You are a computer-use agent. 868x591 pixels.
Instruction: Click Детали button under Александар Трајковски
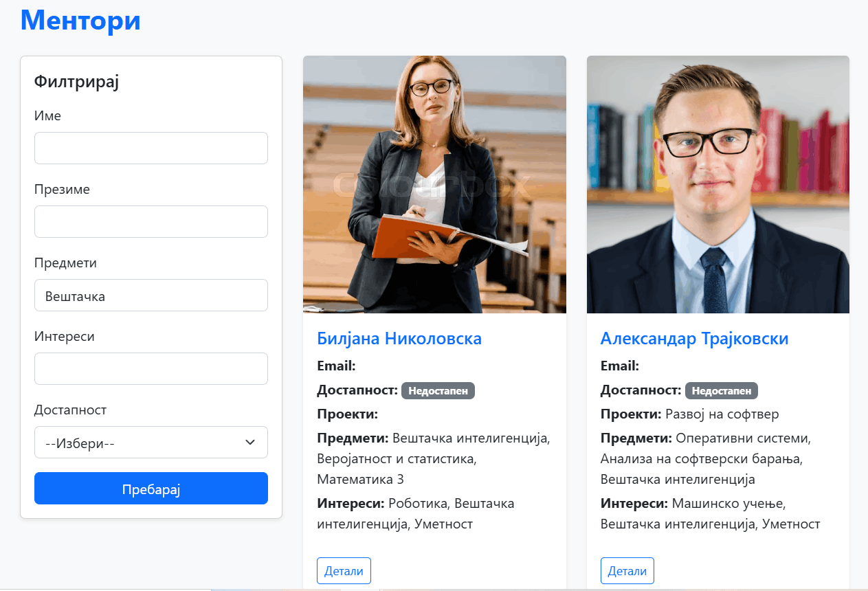point(627,570)
